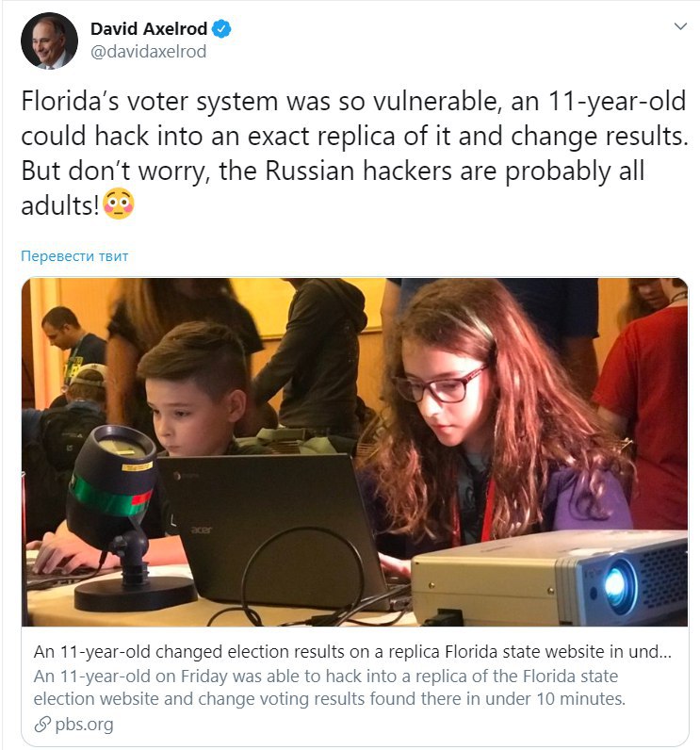Open the @davidaxelrod handle link
Screen dimensions: 700x750
coord(148,52)
